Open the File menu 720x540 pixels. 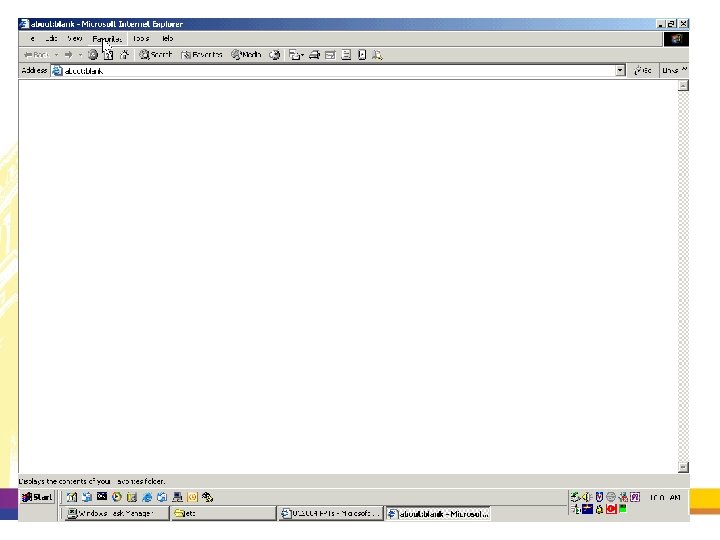point(32,39)
